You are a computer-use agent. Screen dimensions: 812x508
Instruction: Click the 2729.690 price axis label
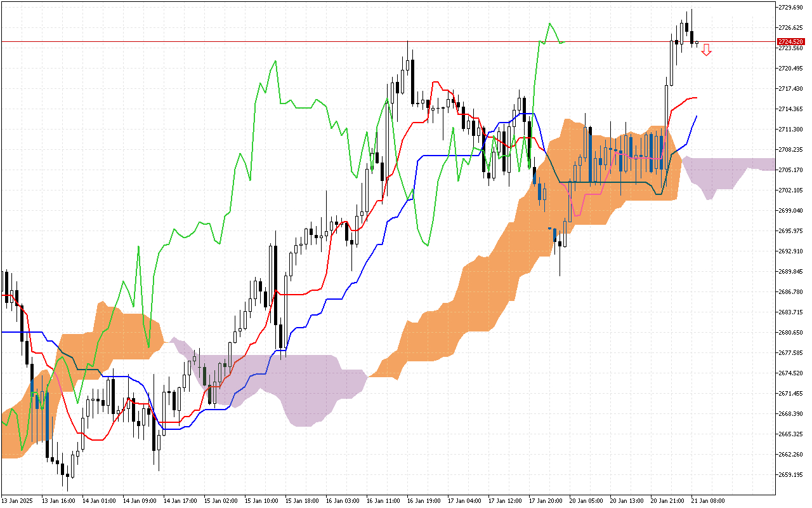[790, 7]
